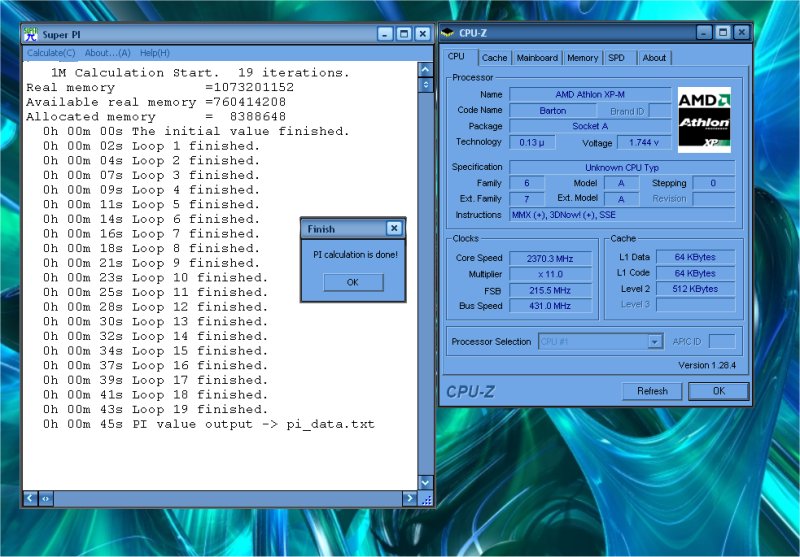Screen dimensions: 800x557
Task: Switch to the Mainboard tab in CPU-Z
Action: [x=537, y=58]
